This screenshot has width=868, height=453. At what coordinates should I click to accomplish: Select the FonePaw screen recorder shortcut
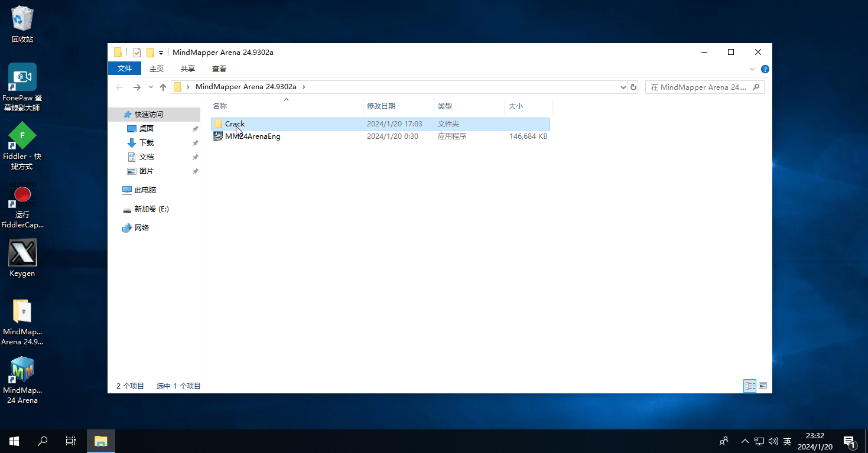click(x=22, y=77)
